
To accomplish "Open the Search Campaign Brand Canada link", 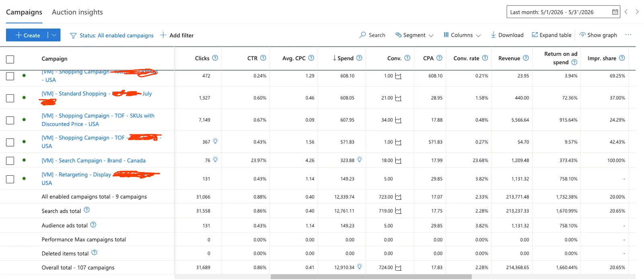I will [x=93, y=160].
